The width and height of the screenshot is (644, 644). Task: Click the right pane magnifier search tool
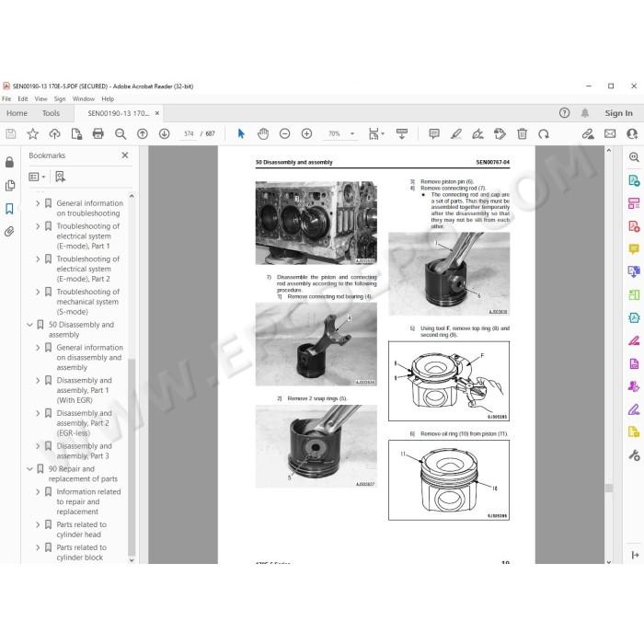(x=634, y=157)
